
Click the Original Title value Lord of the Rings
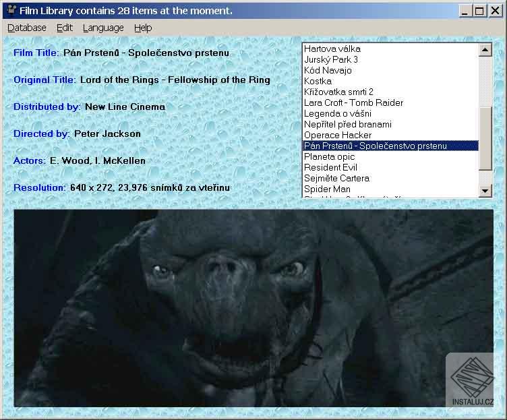tap(175, 80)
